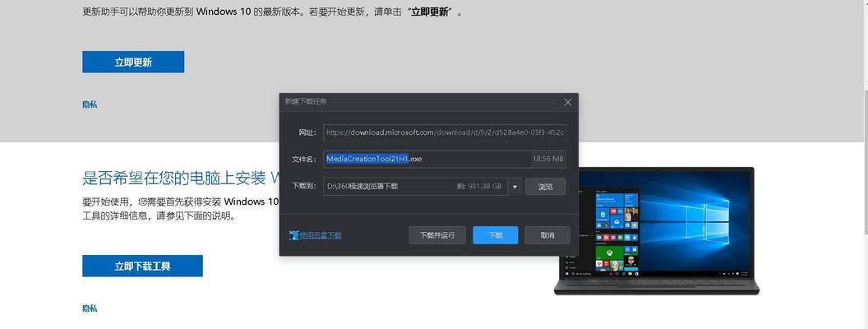Expand the 下载到 folder path dropdown arrow
The image size is (868, 329).
pos(515,187)
